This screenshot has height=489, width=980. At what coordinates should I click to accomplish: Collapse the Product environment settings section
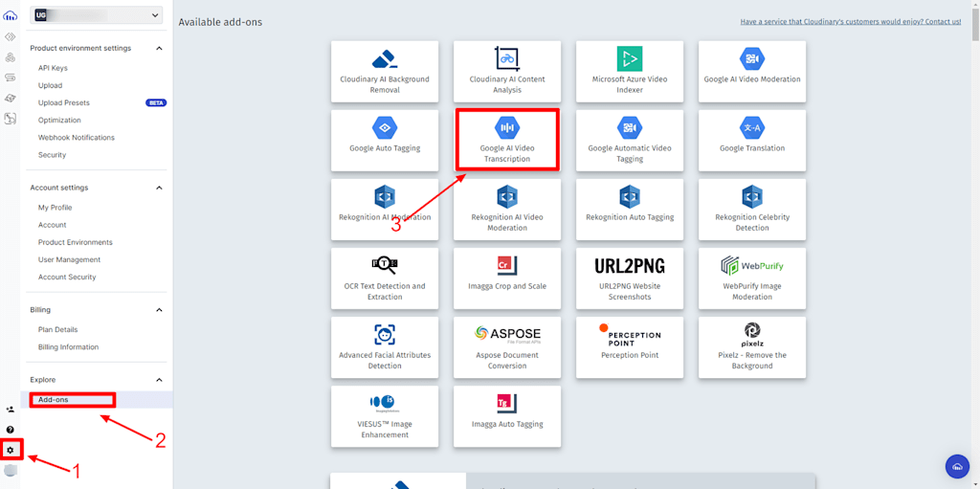click(159, 48)
